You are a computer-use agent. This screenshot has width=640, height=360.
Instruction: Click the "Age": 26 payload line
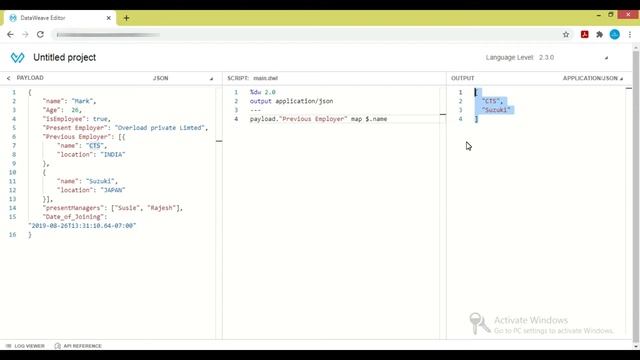tap(62, 110)
